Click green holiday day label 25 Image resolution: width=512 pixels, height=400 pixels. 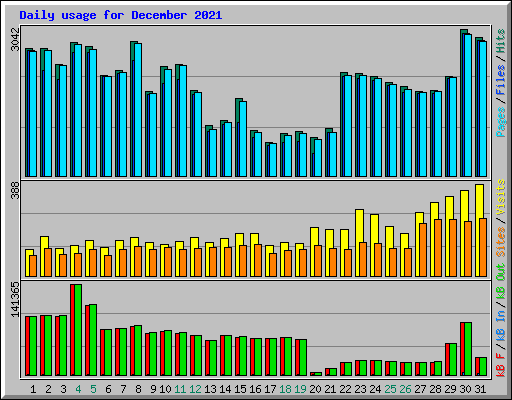click(x=390, y=389)
